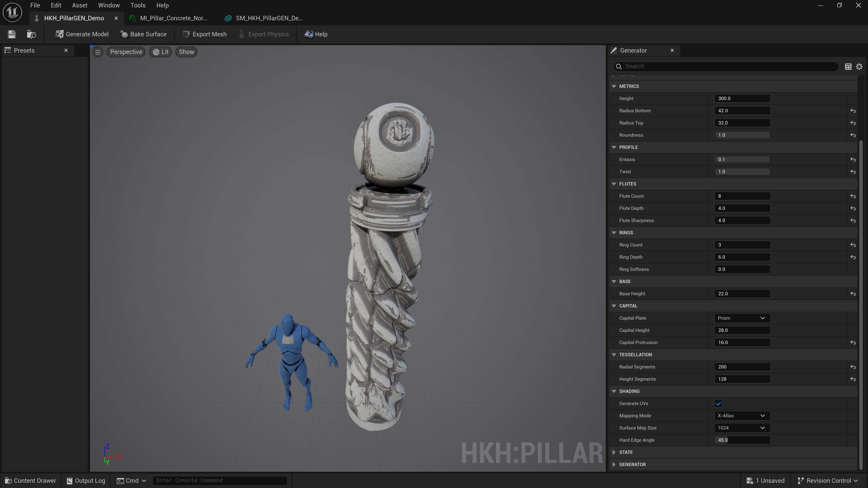Click the Lit view mode button
Screen dimensions: 868x488
[161, 52]
